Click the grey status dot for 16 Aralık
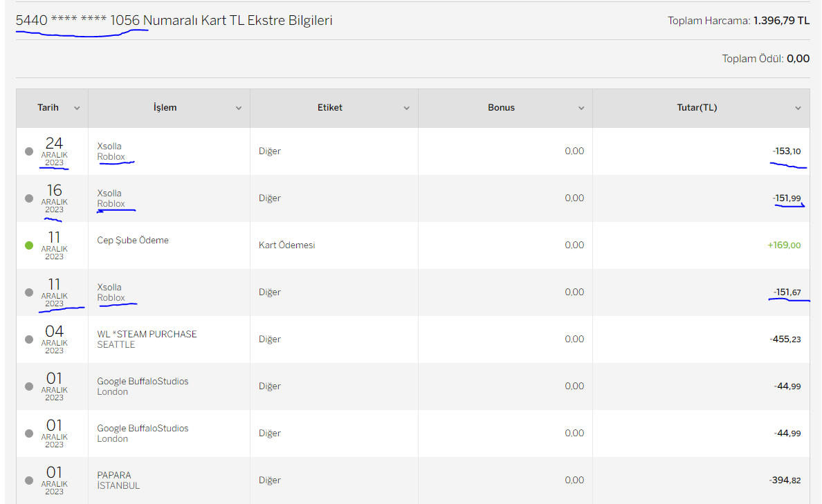 coord(29,198)
